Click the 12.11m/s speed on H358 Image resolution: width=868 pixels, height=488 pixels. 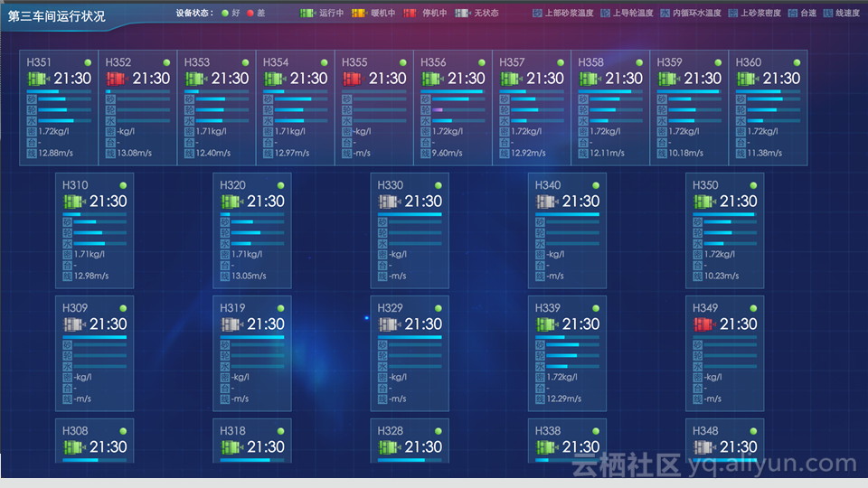coord(608,154)
